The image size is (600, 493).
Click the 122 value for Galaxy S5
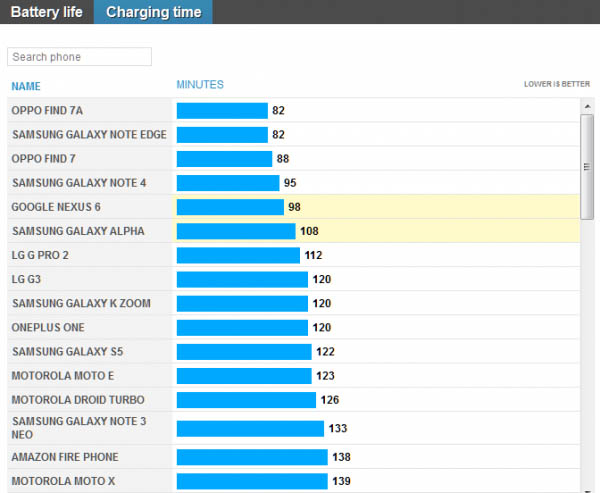[325, 352]
